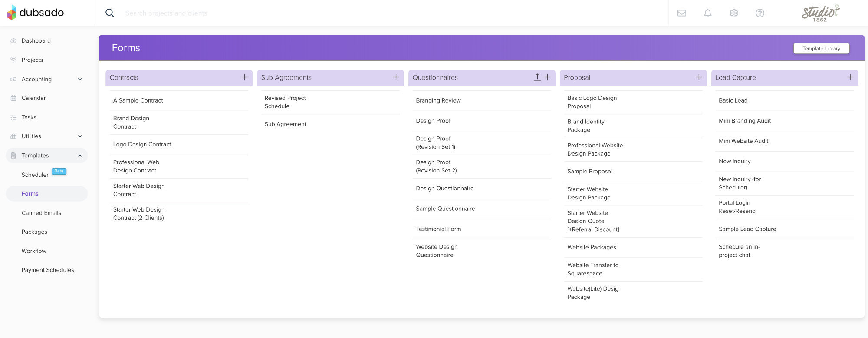Open the settings gear icon
Viewport: 868px width, 338px height.
click(x=734, y=13)
